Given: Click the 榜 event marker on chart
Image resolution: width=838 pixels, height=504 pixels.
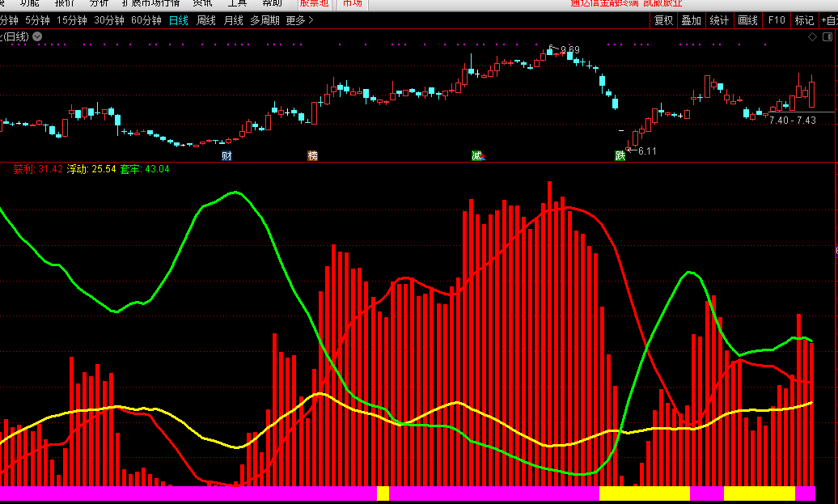Looking at the screenshot, I should (313, 155).
